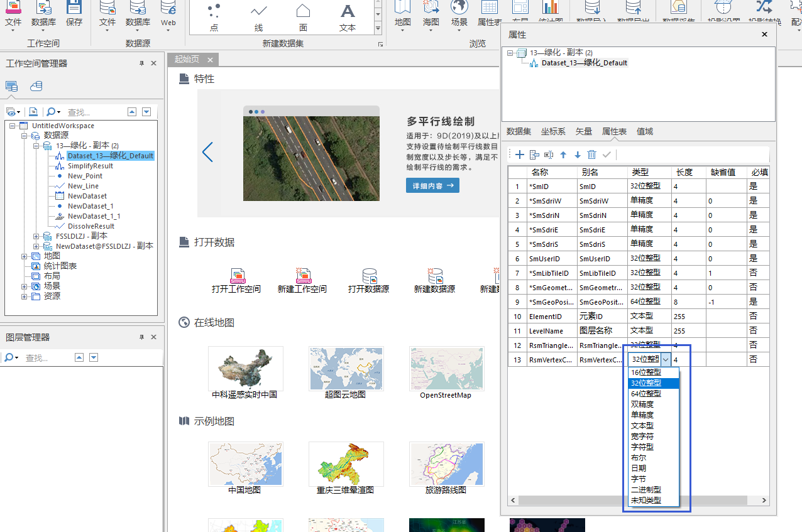Go to previous feature slide with left arrow
This screenshot has width=802, height=532.
coord(207,152)
